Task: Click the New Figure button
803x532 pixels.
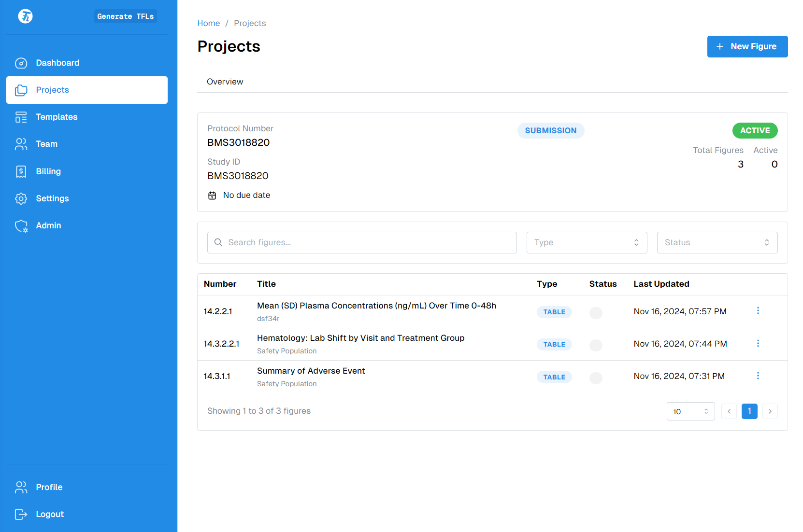Action: [747, 46]
